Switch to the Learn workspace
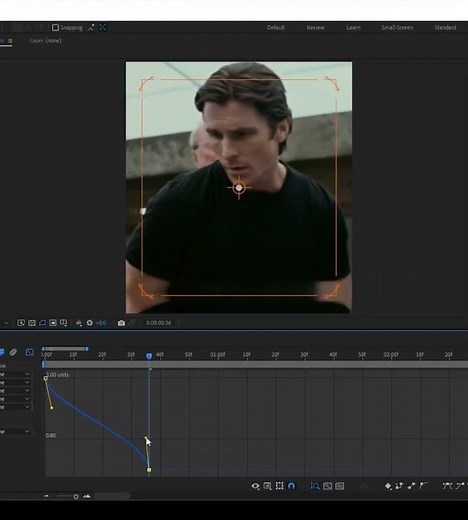468x520 pixels. point(353,28)
